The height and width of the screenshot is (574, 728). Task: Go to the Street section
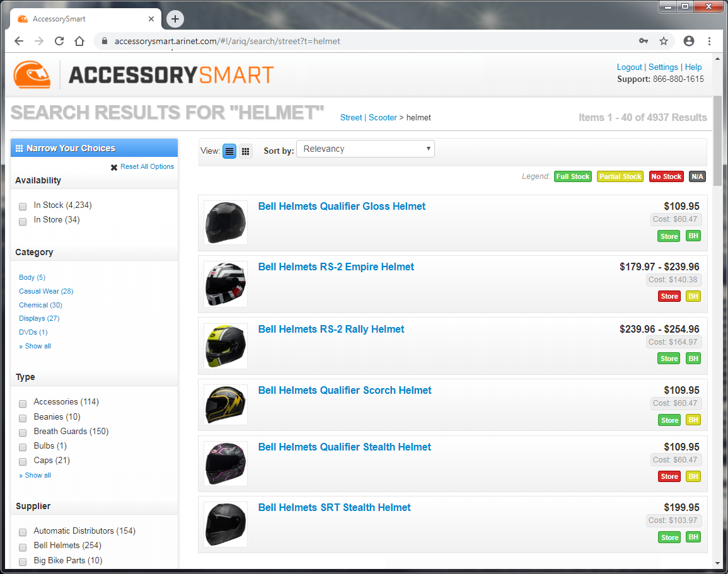tap(351, 117)
